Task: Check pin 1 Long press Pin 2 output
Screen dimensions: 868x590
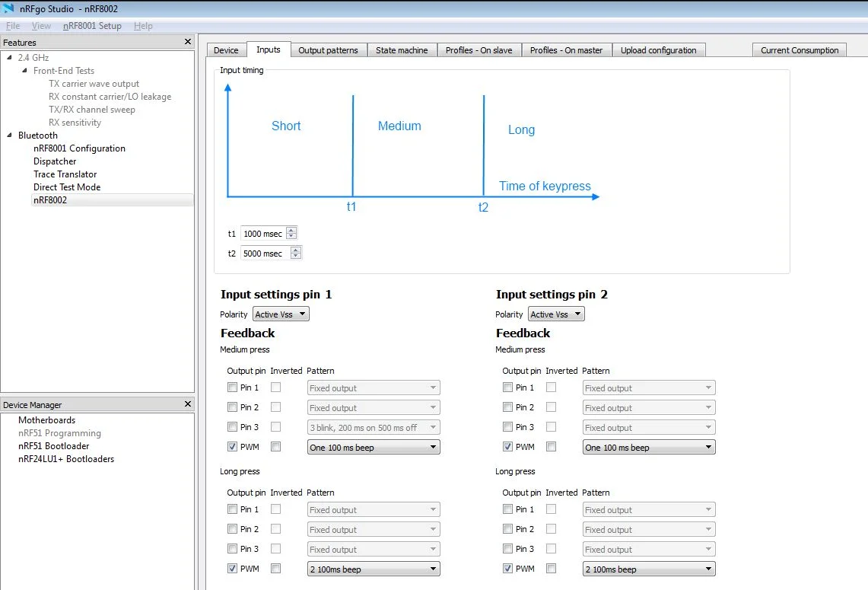Action: [232, 529]
